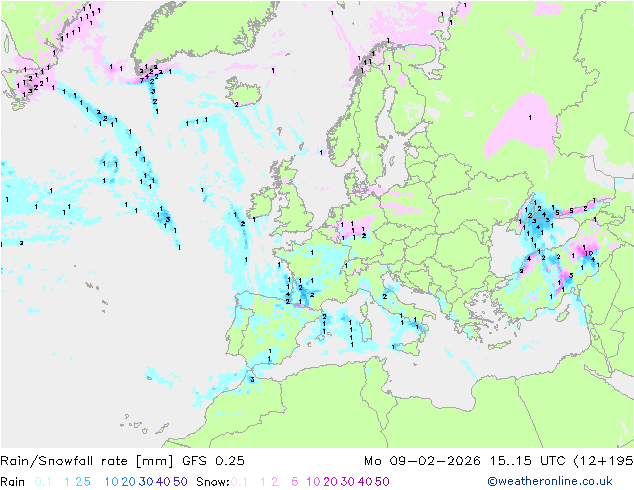Pick the Rain legend value 40

[x=163, y=482]
